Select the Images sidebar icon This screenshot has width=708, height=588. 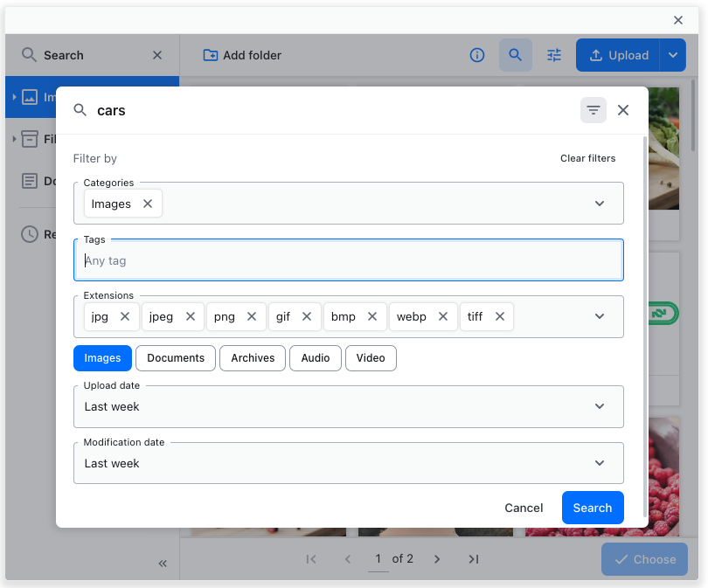tap(29, 97)
